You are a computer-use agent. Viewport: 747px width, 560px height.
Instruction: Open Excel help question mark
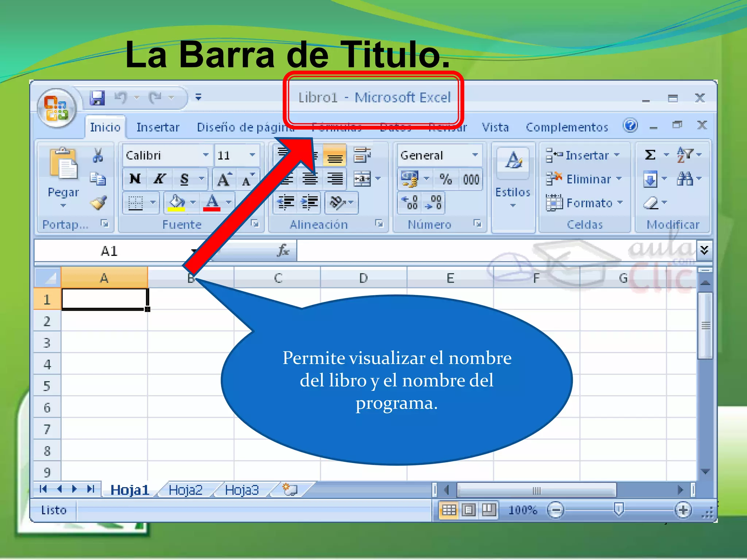click(630, 126)
